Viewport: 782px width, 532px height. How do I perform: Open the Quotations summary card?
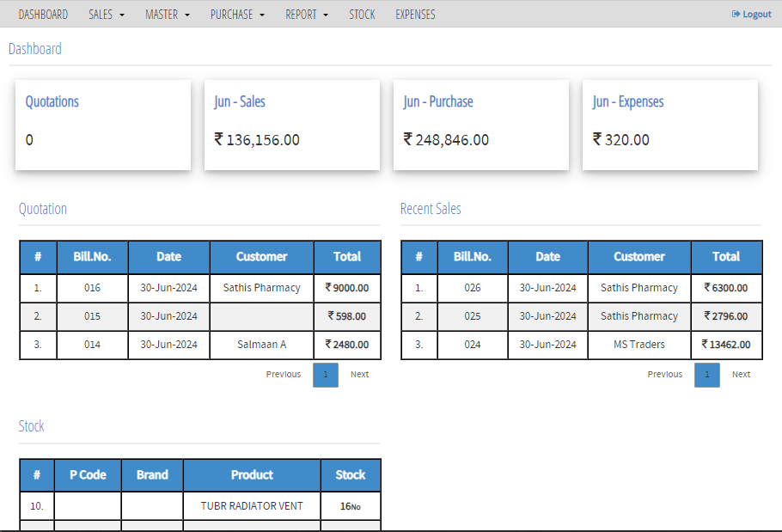[103, 125]
